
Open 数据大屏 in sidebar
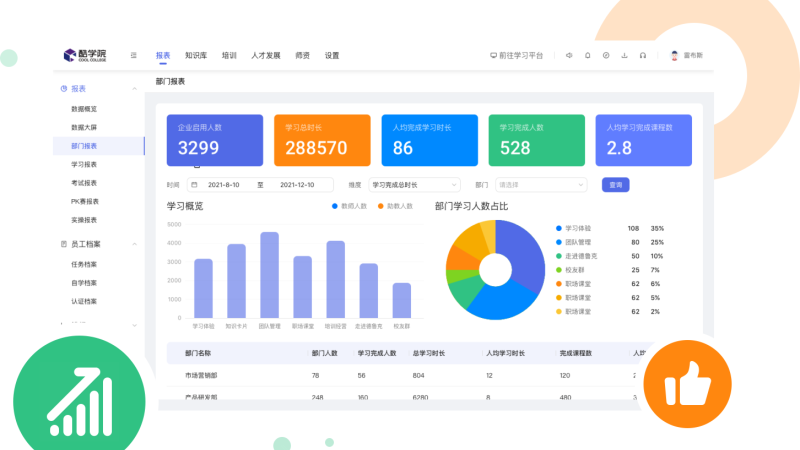coord(84,127)
